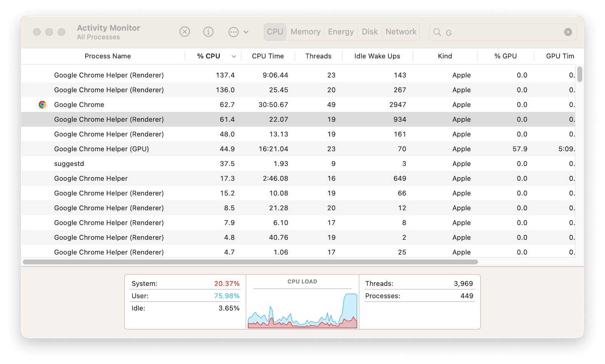This screenshot has width=605, height=364.
Task: Click the Idle Wake Ups column header
Action: coord(377,56)
